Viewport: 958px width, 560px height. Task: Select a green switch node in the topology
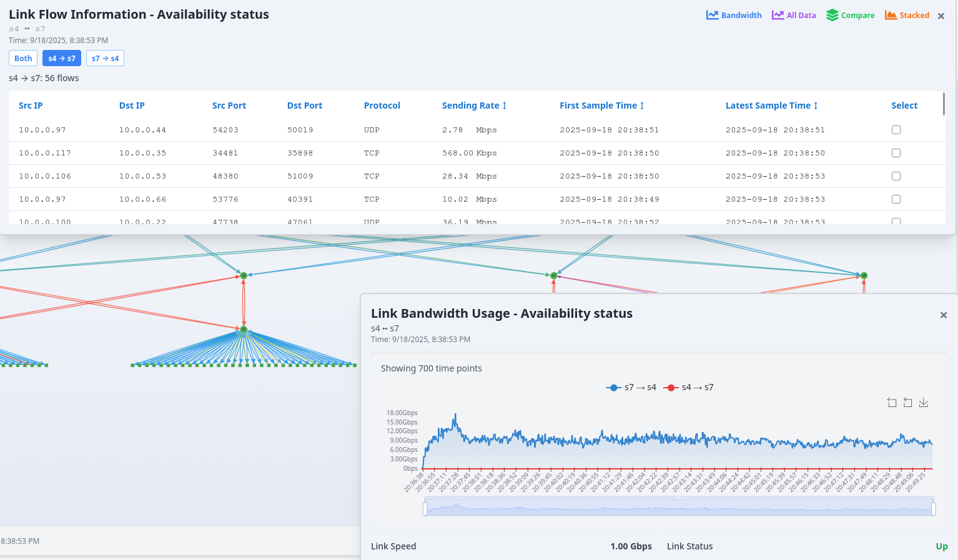click(x=243, y=275)
